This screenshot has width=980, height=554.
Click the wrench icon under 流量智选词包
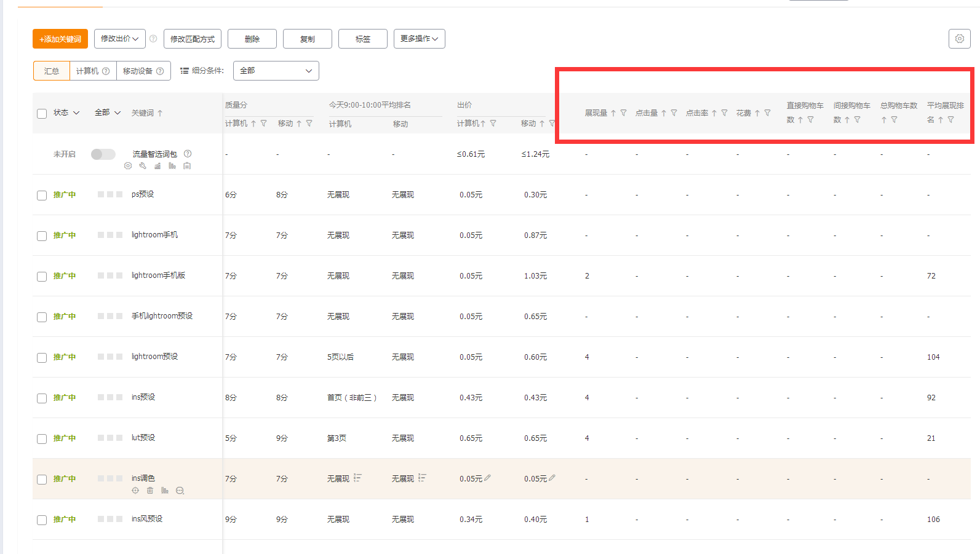[x=143, y=166]
